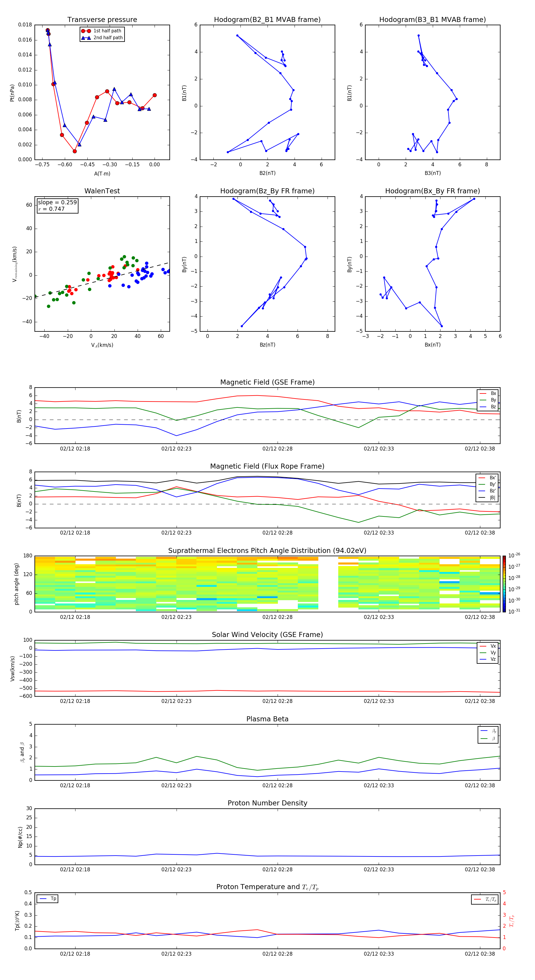Select "Bz" in the GSE magnetic field legend

488,407
